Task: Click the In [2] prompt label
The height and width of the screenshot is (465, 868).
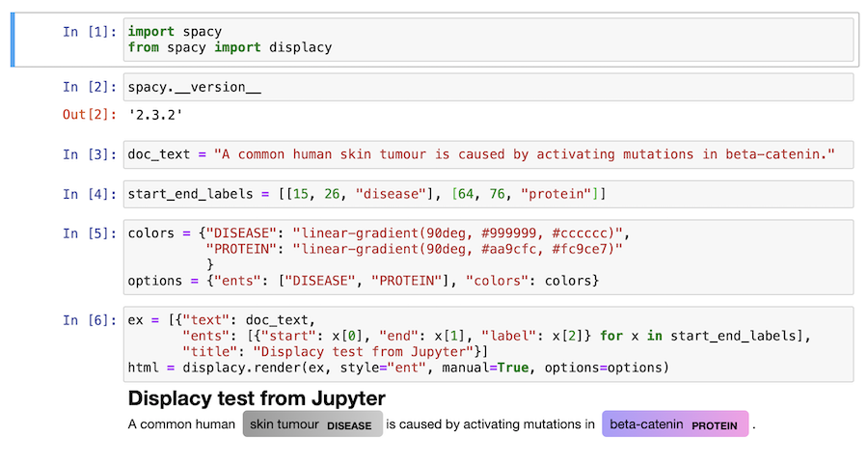Action: click(x=90, y=88)
